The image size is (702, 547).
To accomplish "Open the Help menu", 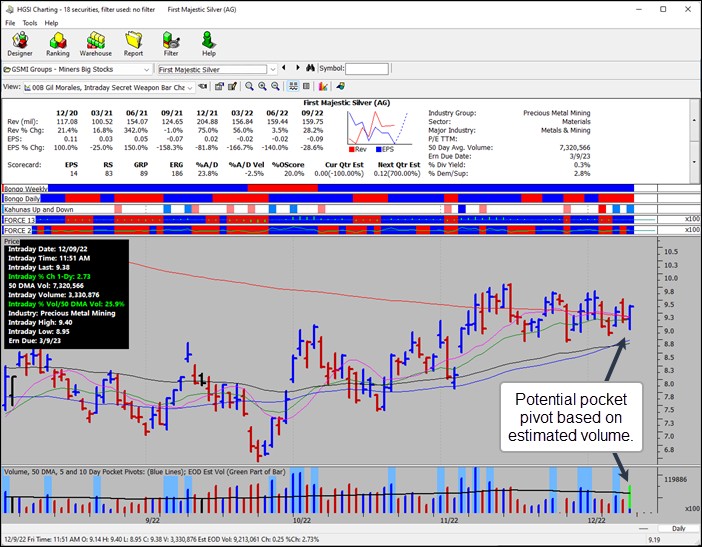I will tap(51, 23).
